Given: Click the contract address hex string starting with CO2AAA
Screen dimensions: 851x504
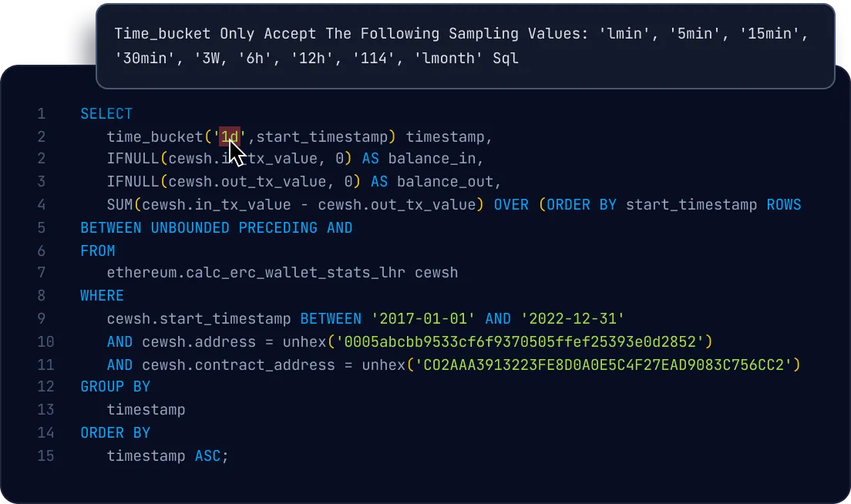Looking at the screenshot, I should tap(604, 365).
